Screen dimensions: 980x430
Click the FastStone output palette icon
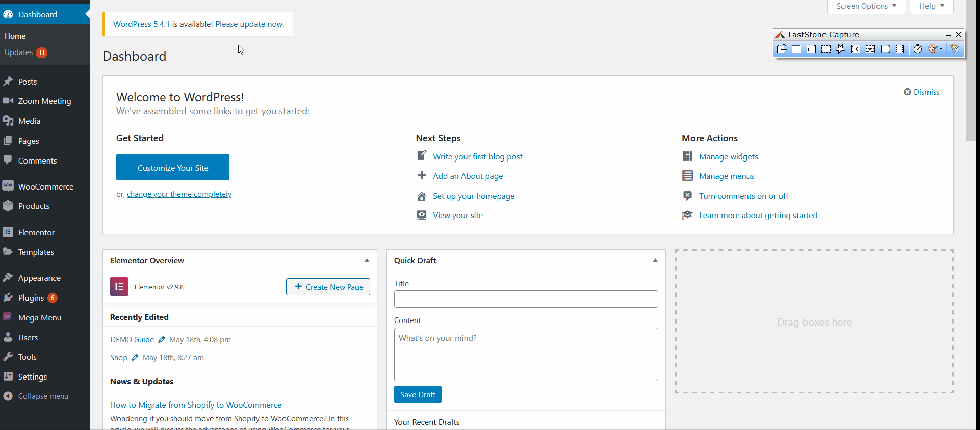tap(933, 49)
